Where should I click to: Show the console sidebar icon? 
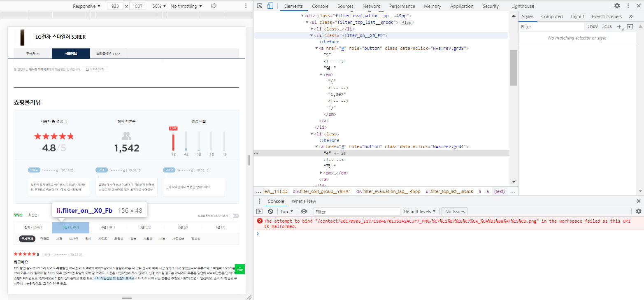coord(259,212)
